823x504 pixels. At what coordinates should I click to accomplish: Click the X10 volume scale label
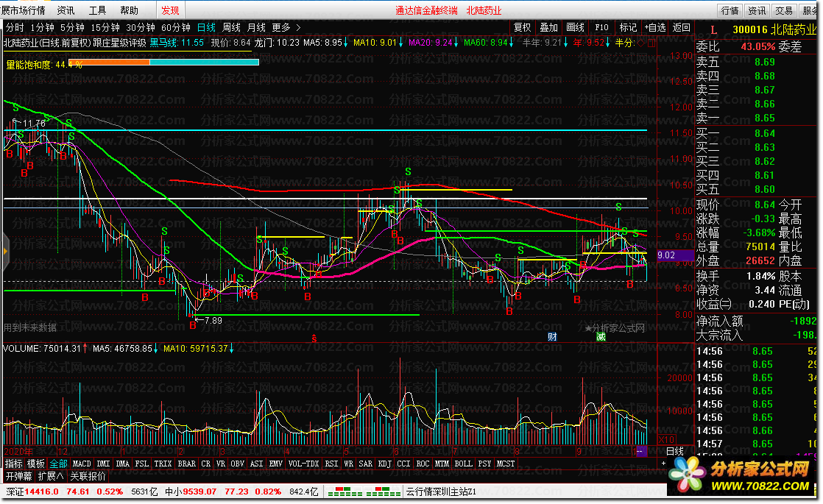click(667, 439)
